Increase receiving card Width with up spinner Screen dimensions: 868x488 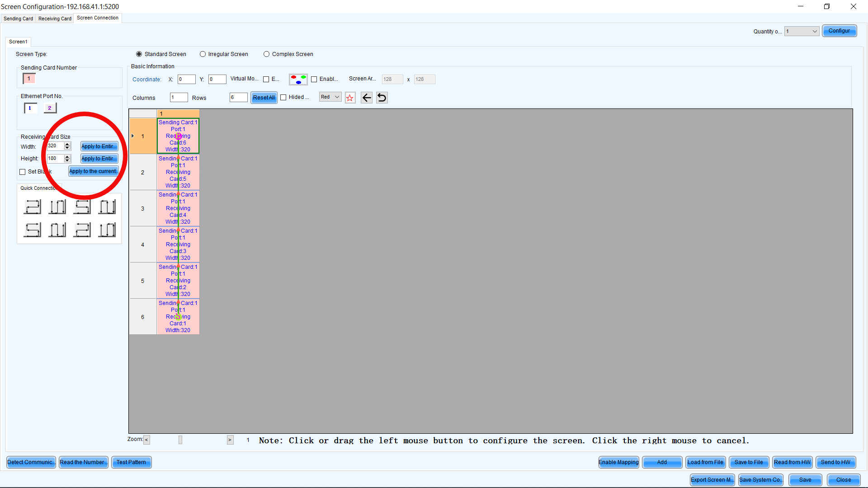[x=67, y=144]
